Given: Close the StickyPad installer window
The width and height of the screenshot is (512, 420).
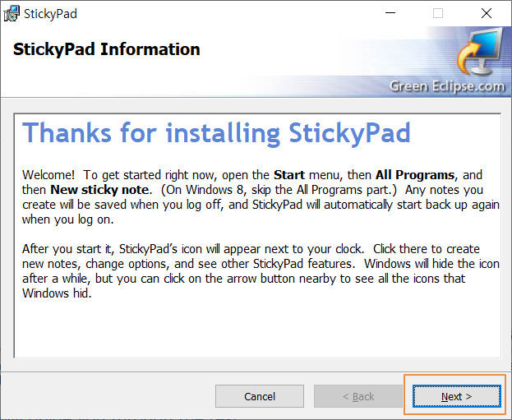Looking at the screenshot, I should pyautogui.click(x=487, y=13).
